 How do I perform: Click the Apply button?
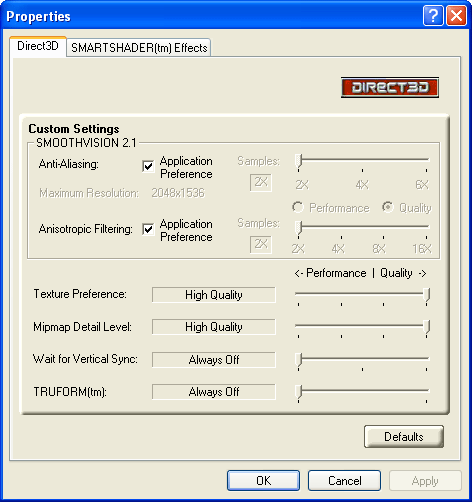(x=425, y=481)
